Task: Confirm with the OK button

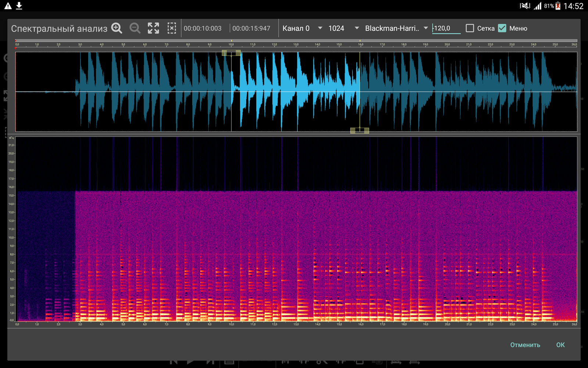Action: [560, 345]
